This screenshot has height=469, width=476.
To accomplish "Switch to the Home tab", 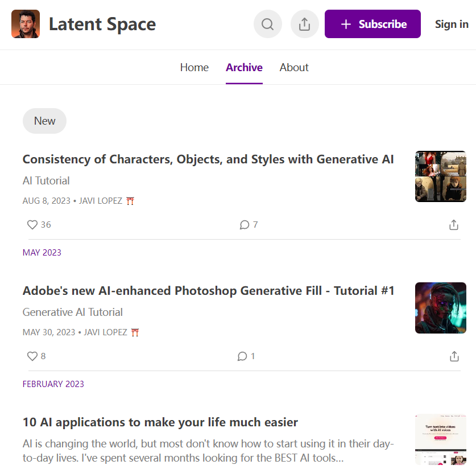I will 194,67.
